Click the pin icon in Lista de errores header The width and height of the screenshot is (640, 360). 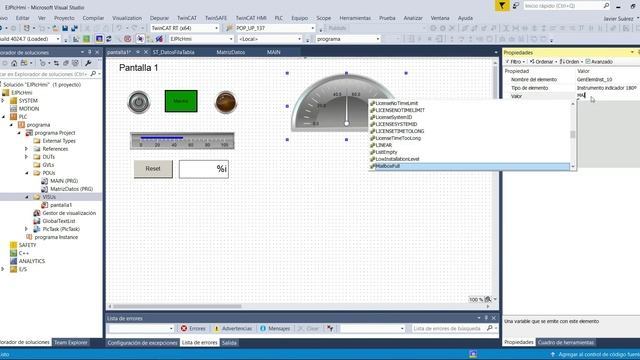[x=486, y=318]
